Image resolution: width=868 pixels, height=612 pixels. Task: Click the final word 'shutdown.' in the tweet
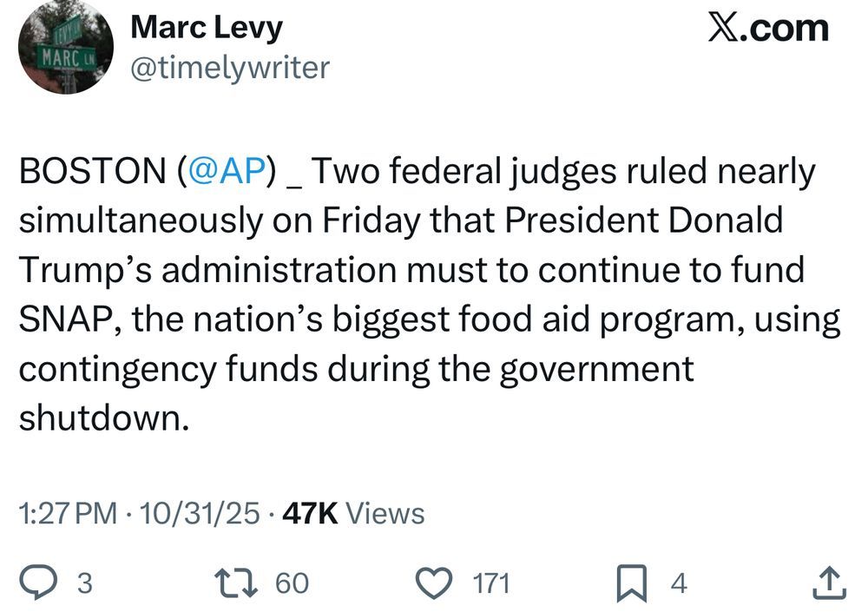coord(103,418)
